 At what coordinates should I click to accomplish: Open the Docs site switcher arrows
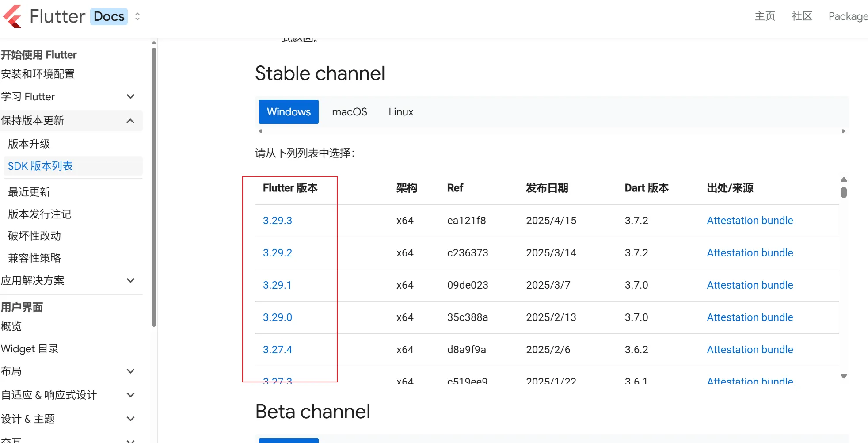137,16
